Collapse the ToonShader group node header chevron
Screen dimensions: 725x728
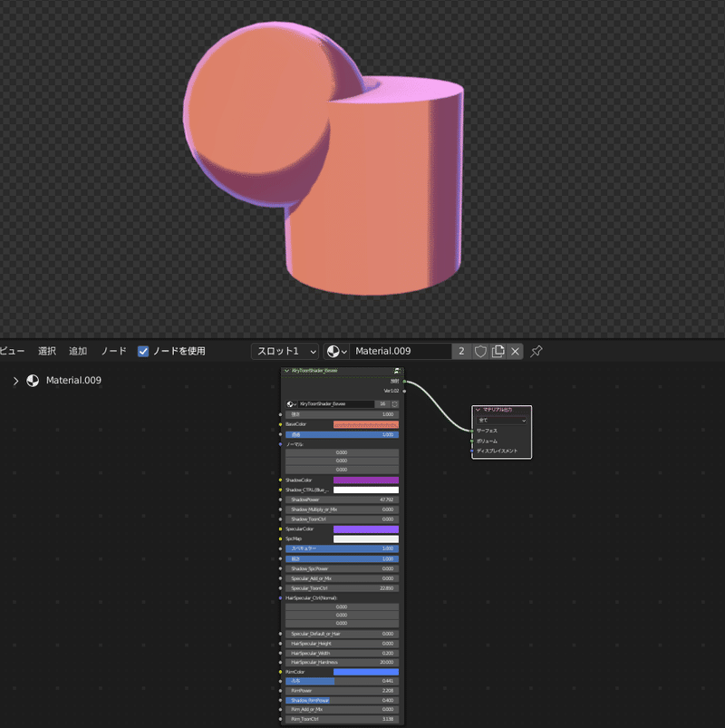click(286, 371)
